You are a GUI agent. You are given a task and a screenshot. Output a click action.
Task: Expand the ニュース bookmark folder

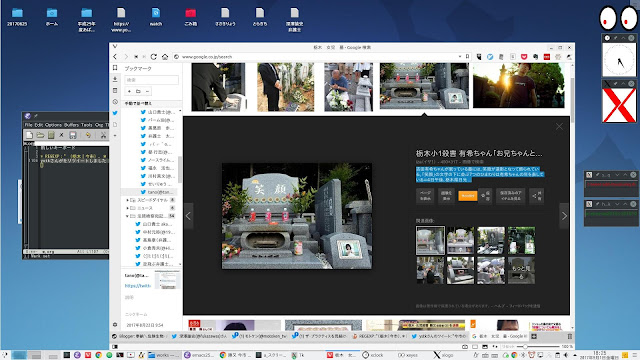(127, 208)
